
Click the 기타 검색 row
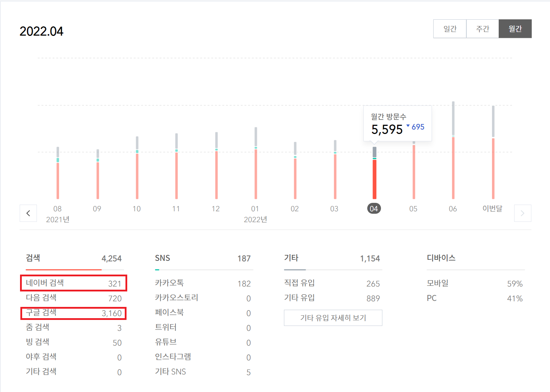click(73, 372)
